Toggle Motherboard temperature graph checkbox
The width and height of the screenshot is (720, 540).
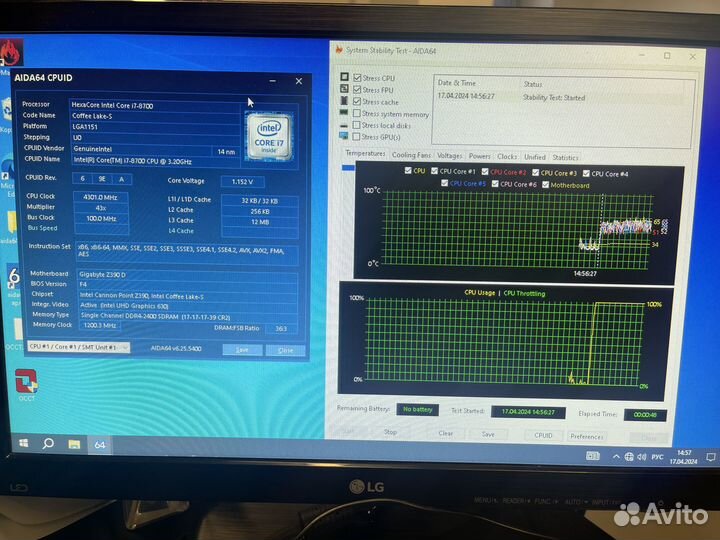click(x=546, y=185)
